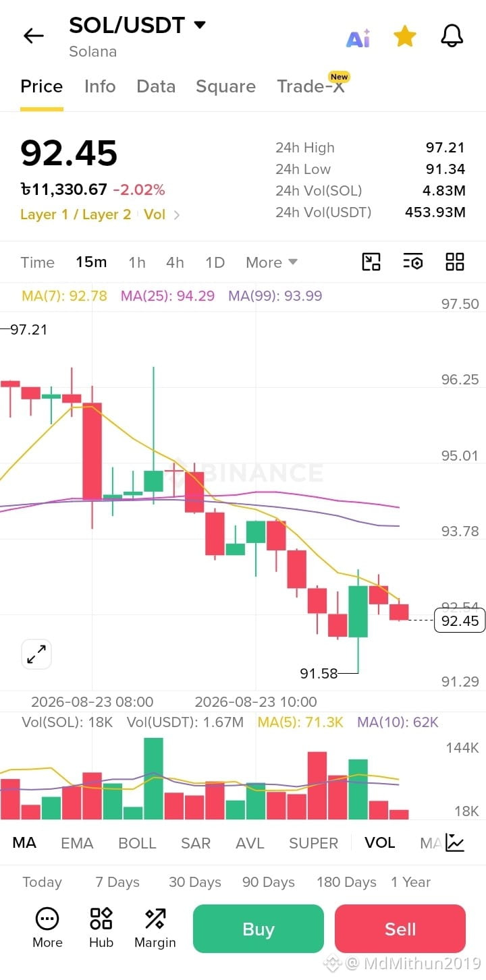The image size is (486, 980).
Task: Tap the back arrow icon
Action: point(33,36)
